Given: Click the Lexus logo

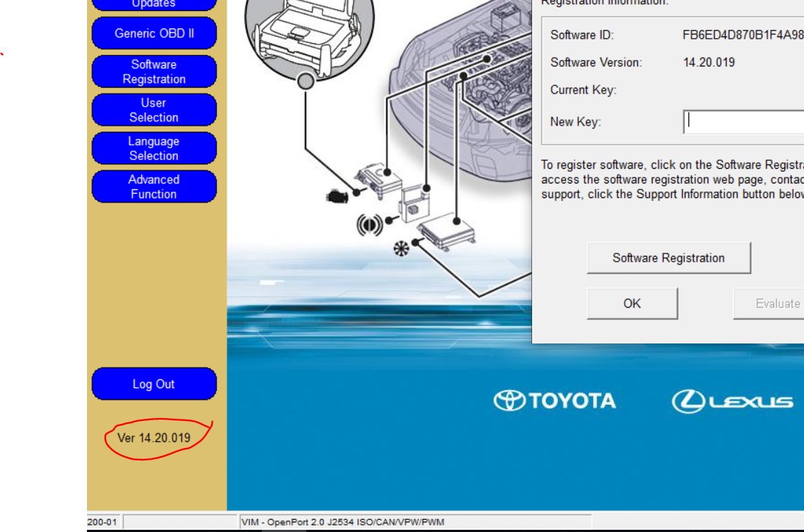Looking at the screenshot, I should (732, 401).
